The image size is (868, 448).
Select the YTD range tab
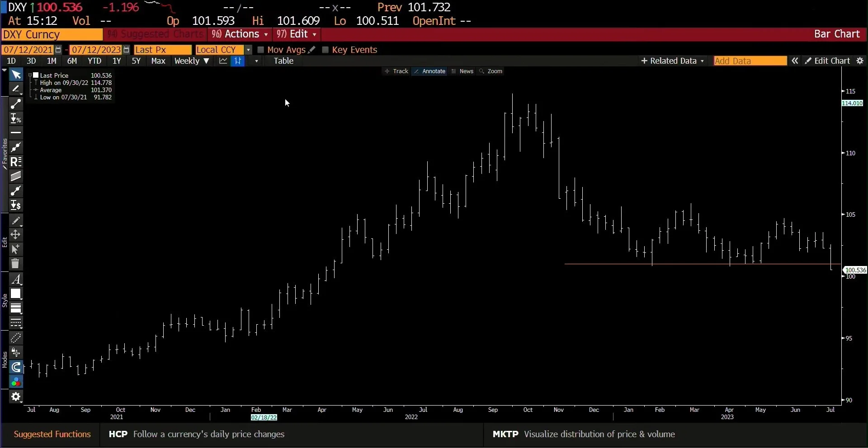[x=94, y=61]
